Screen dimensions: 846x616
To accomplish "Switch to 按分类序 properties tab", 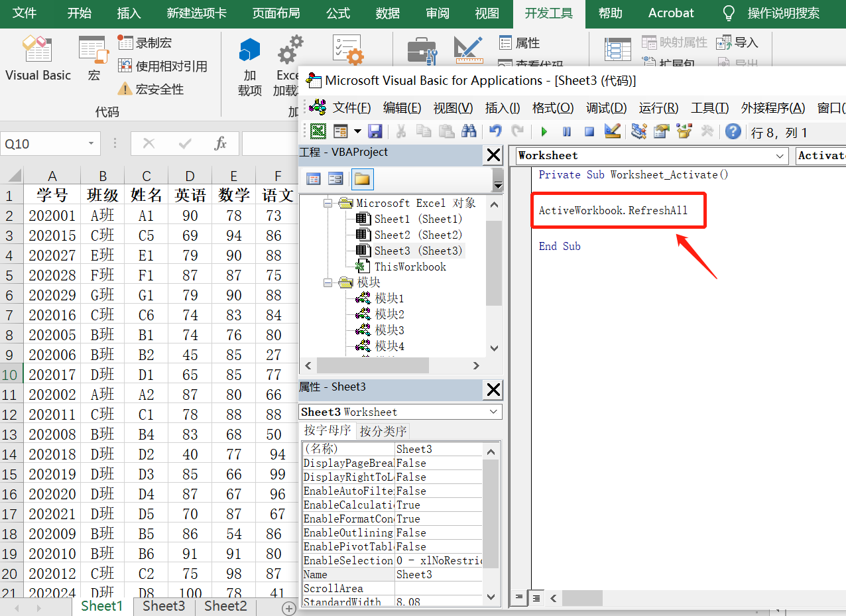I will coord(383,431).
